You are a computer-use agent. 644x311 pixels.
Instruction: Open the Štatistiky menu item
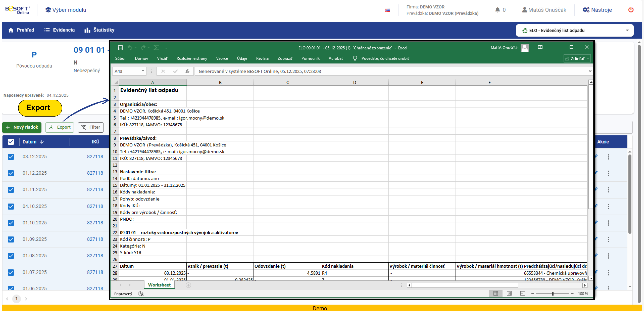(99, 30)
